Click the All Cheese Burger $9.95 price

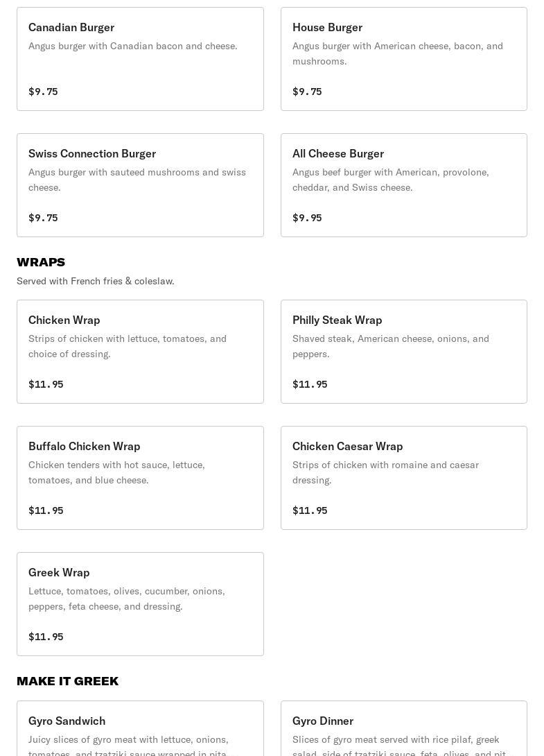point(307,218)
